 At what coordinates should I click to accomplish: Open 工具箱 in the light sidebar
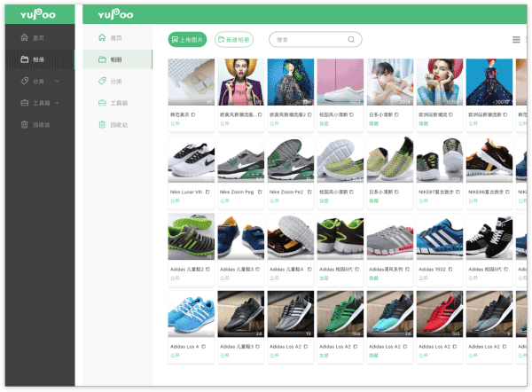click(x=117, y=103)
